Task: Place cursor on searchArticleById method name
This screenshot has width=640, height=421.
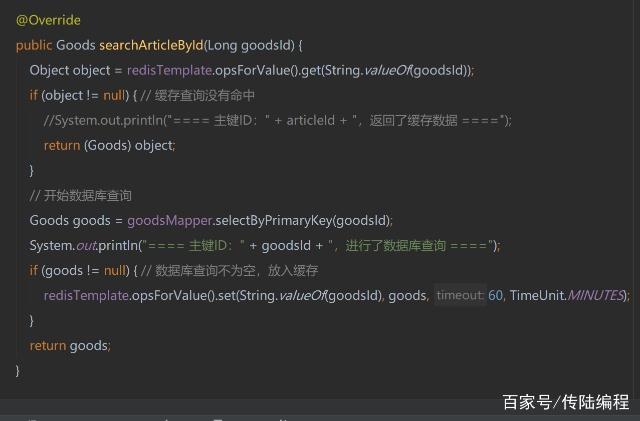Action: (x=151, y=45)
